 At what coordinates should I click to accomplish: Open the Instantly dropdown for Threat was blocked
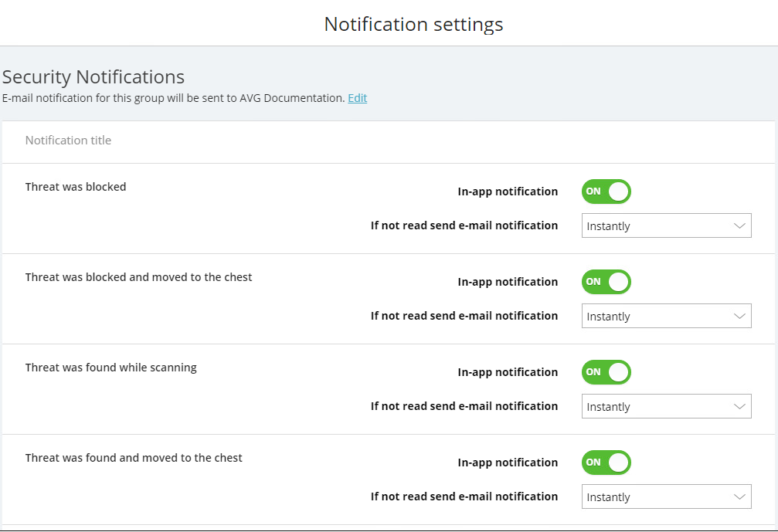666,225
